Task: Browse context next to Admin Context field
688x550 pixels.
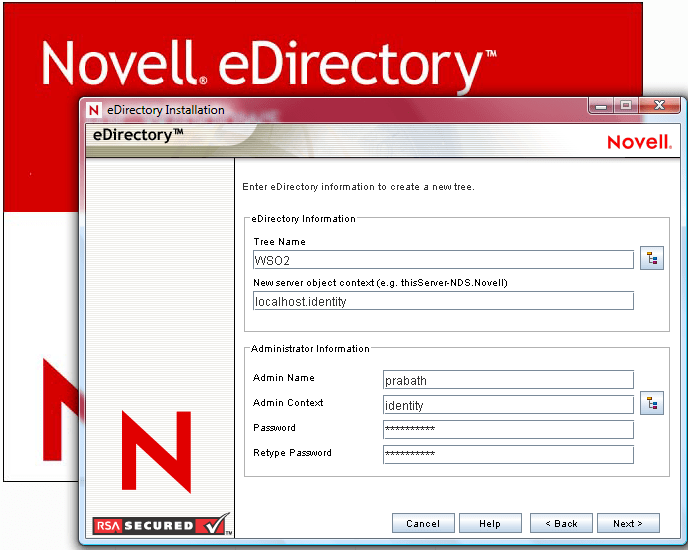Action: point(652,403)
